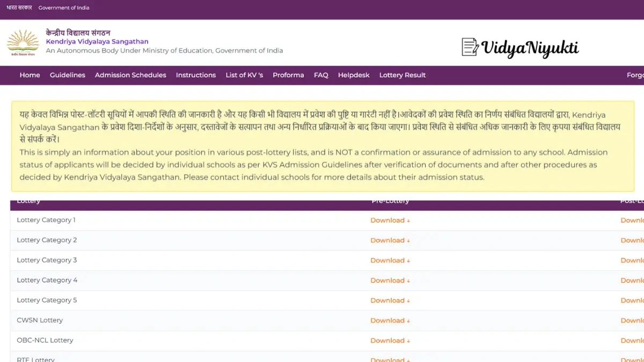Open the Guidelines page
The image size is (644, 362).
[68, 75]
